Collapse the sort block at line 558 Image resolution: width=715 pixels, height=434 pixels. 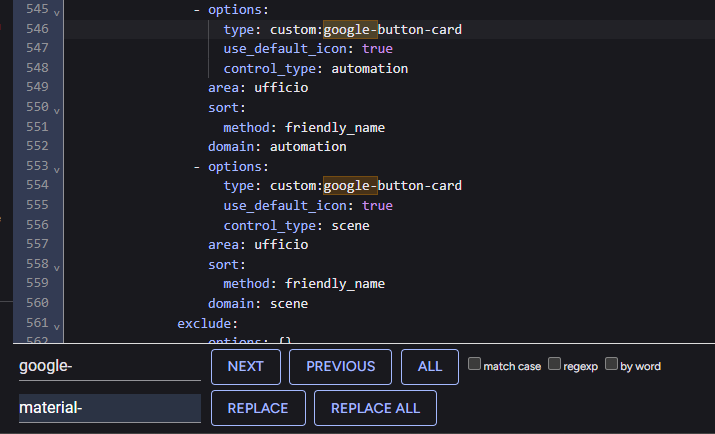(x=56, y=267)
